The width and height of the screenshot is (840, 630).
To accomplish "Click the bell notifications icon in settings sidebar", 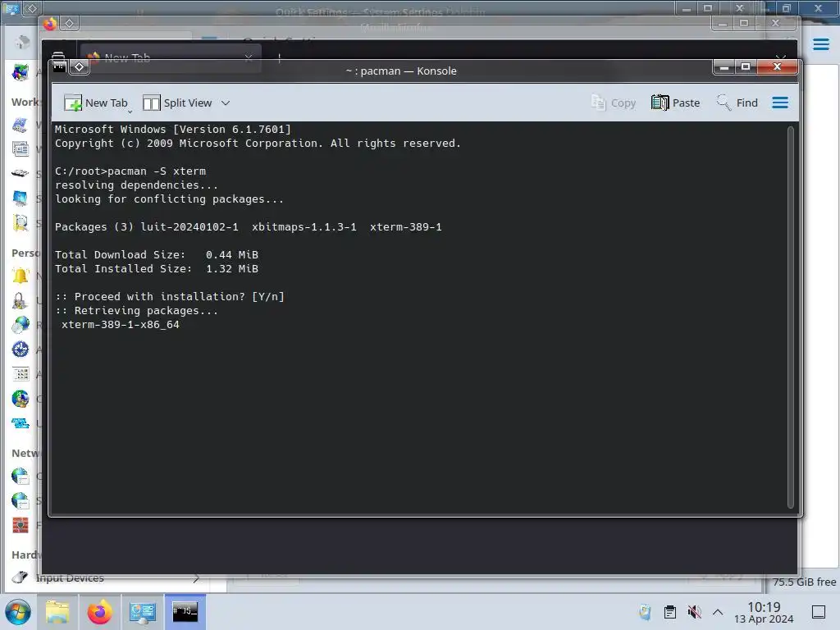I will tap(21, 276).
